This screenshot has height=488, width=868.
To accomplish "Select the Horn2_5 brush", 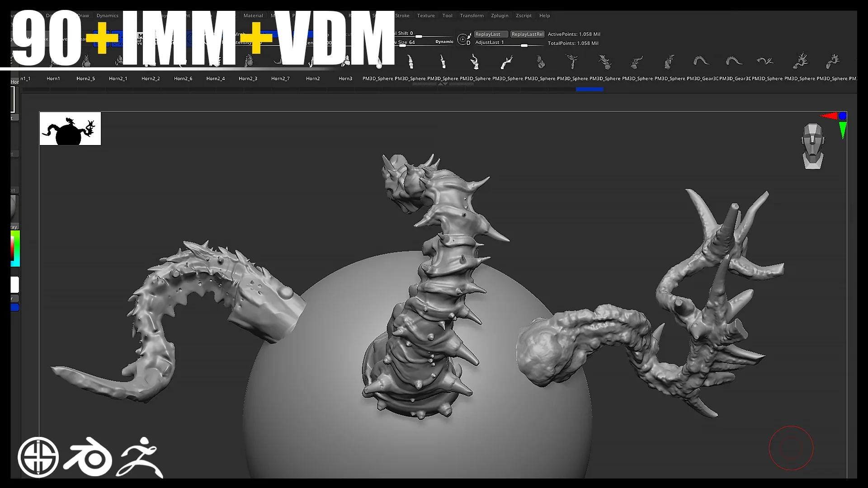I will coord(85,79).
